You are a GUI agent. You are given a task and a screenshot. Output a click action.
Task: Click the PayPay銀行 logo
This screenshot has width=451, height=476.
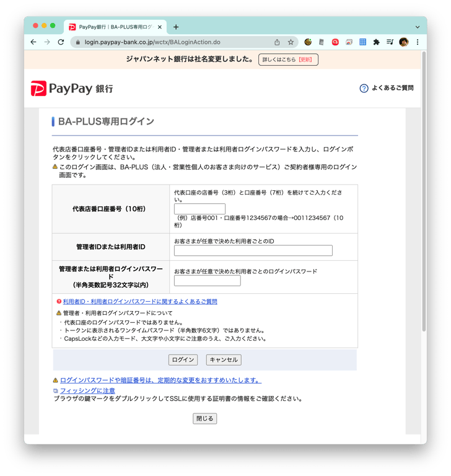click(x=72, y=89)
